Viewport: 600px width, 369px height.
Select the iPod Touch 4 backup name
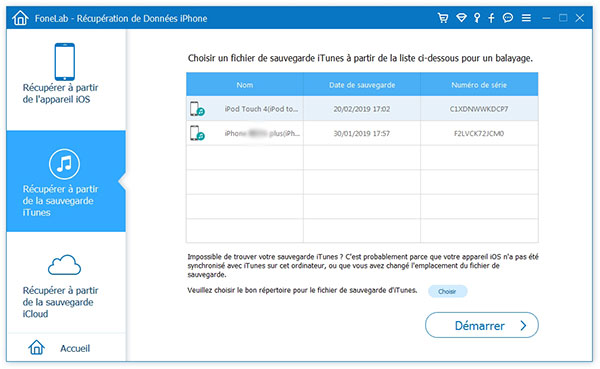(261, 109)
